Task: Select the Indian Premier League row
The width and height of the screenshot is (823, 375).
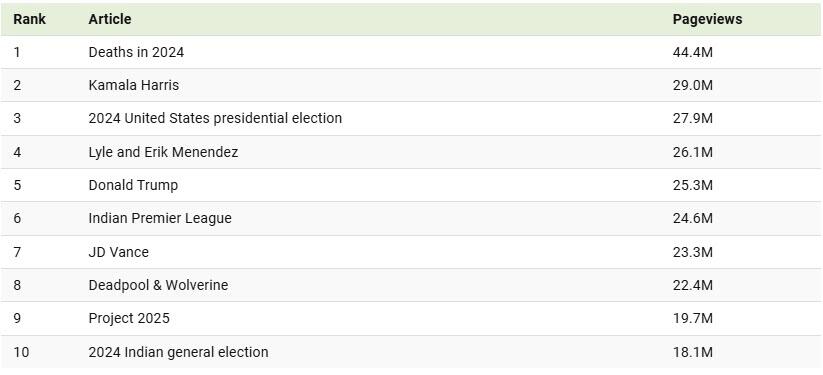Action: [x=412, y=218]
